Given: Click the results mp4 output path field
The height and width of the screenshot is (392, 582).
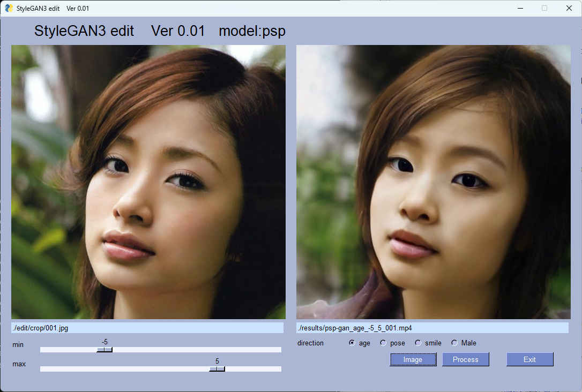Looking at the screenshot, I should (x=432, y=328).
